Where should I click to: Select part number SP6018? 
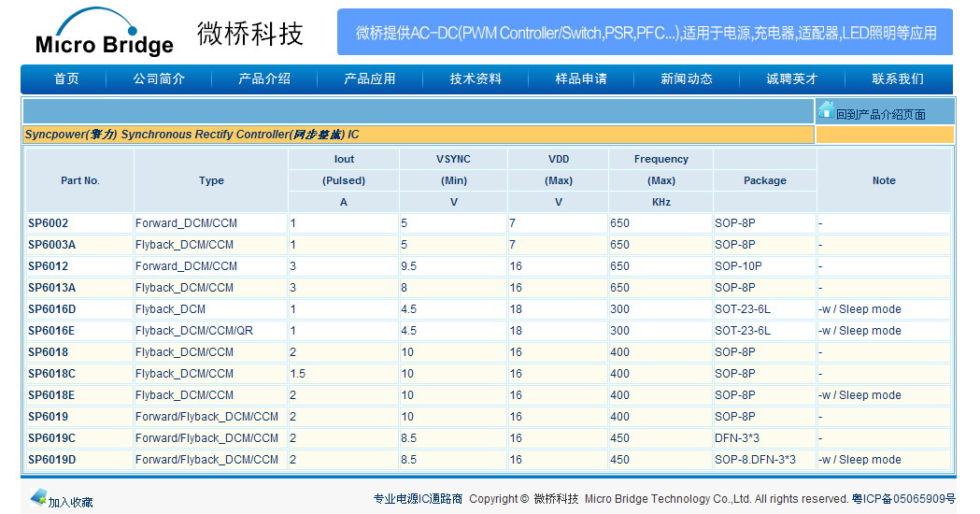pos(49,352)
